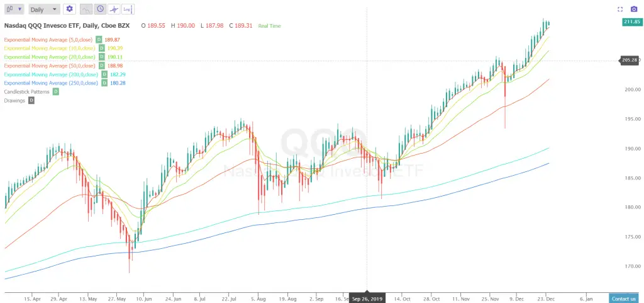
Task: Toggle Log scale button
Action: tap(128, 9)
